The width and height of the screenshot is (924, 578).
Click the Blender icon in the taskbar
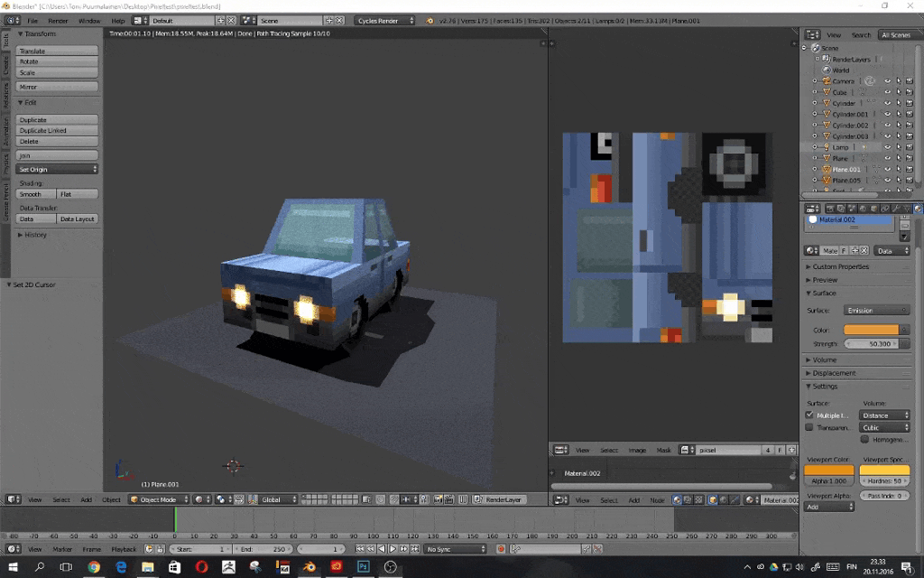[x=310, y=567]
